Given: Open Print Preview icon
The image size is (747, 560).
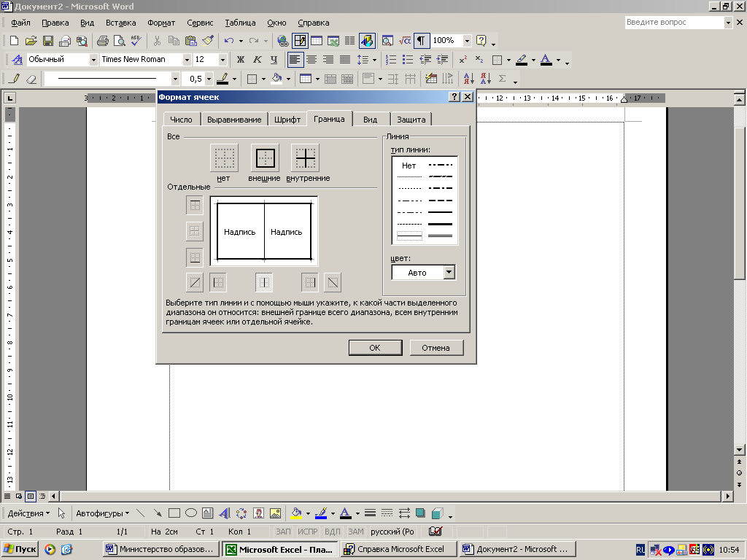Looking at the screenshot, I should point(119,41).
